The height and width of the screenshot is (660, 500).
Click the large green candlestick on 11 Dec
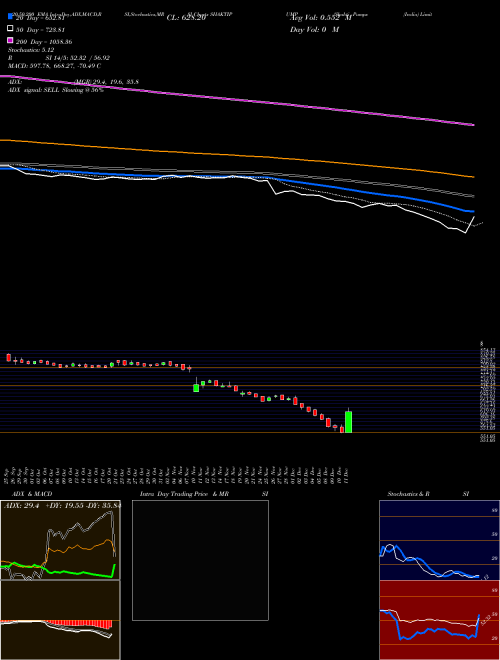(x=348, y=422)
